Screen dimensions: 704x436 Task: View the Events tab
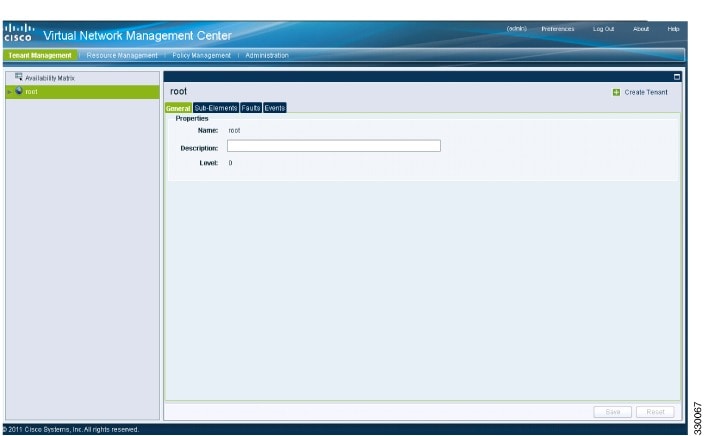click(274, 108)
